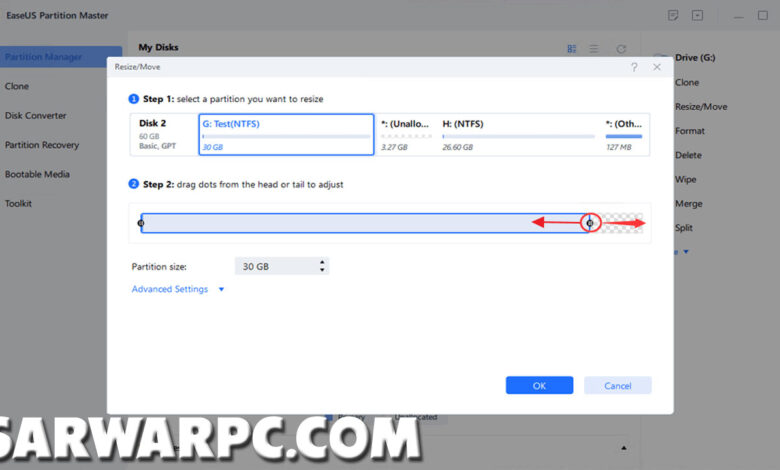Viewport: 780px width, 470px height.
Task: Click Advanced Settings dropdown arrow
Action: point(221,289)
